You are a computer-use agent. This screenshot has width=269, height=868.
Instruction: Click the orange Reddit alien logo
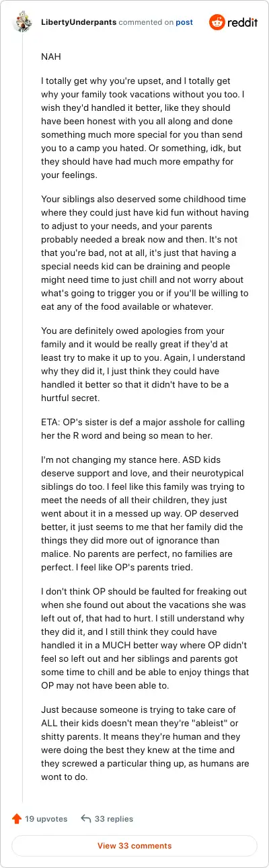pyautogui.click(x=218, y=22)
